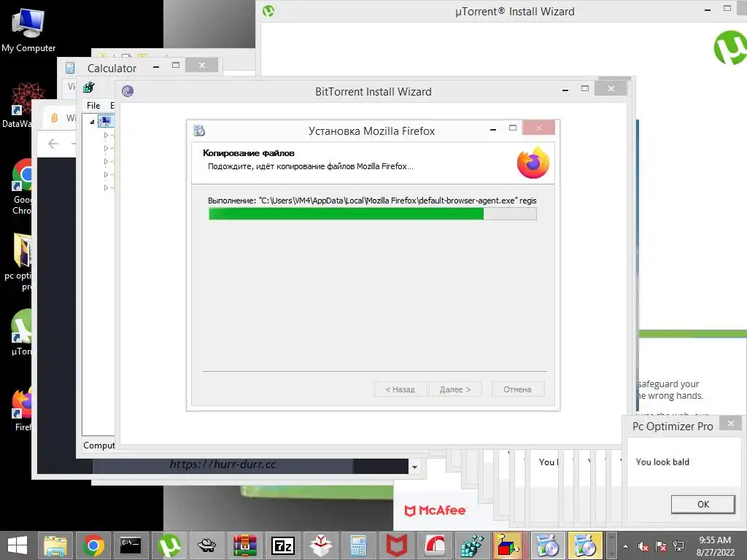Click the muted volume tray icon
This screenshot has width=747, height=560.
[x=643, y=546]
